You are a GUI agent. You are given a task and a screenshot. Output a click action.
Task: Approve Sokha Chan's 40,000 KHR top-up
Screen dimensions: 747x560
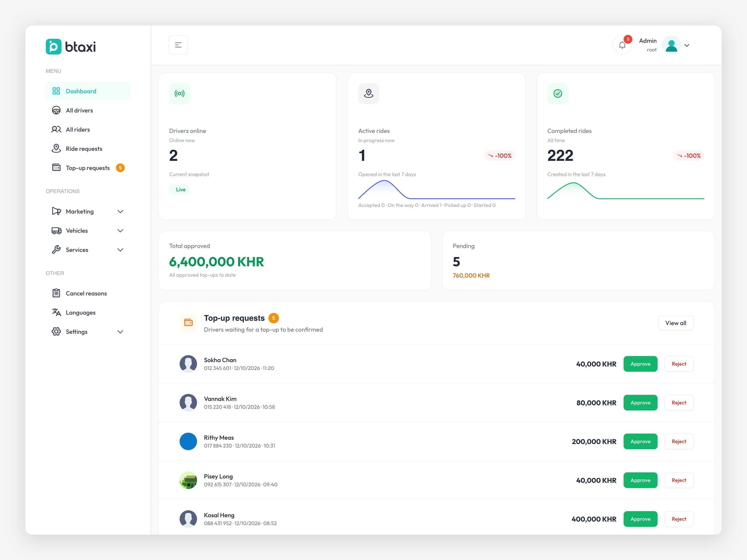pos(640,364)
